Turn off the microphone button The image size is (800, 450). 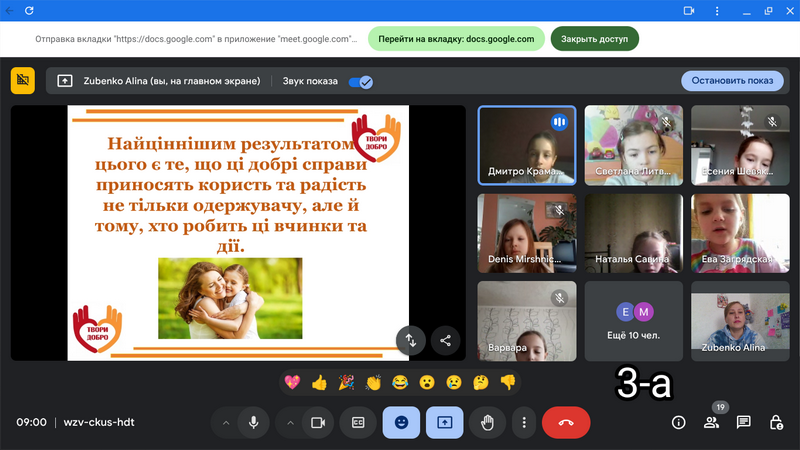point(254,422)
